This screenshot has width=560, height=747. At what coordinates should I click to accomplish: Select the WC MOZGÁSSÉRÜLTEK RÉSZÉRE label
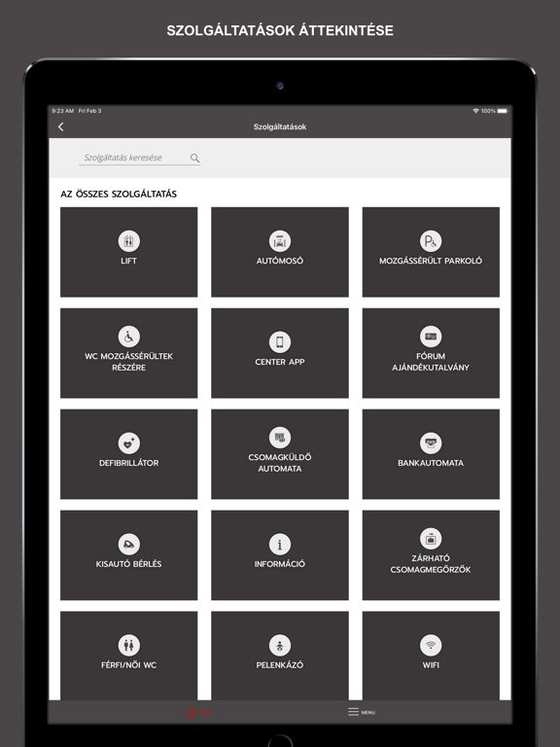point(128,362)
